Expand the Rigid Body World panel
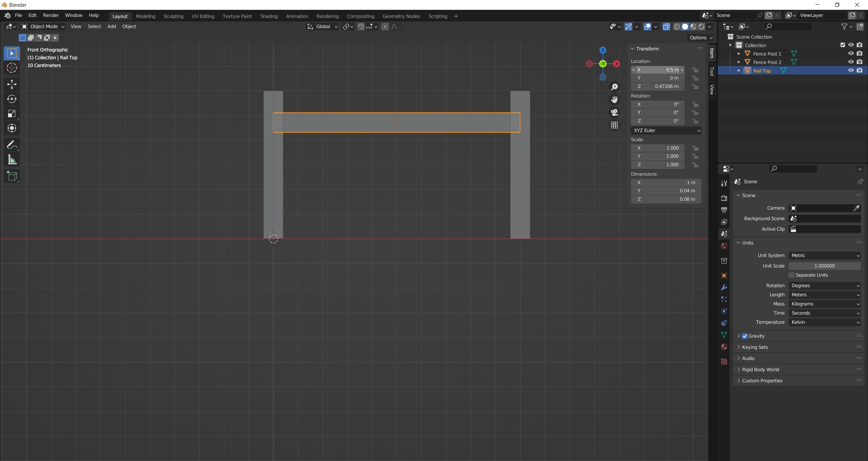Screen dimensions: 868x461 click(x=761, y=370)
